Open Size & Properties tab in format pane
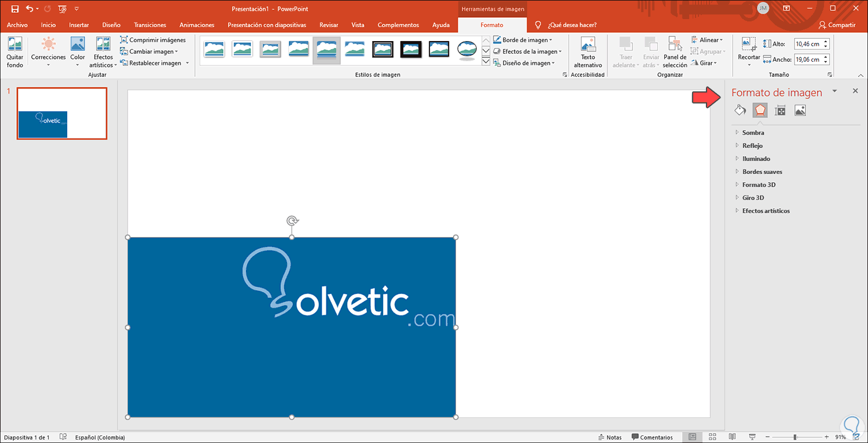The image size is (868, 443). pos(780,110)
